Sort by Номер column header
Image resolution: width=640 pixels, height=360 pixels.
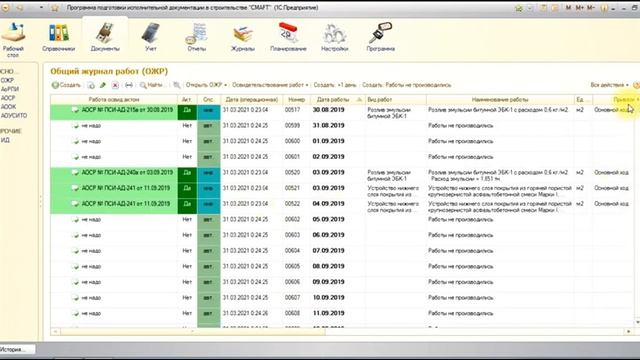(x=296, y=99)
